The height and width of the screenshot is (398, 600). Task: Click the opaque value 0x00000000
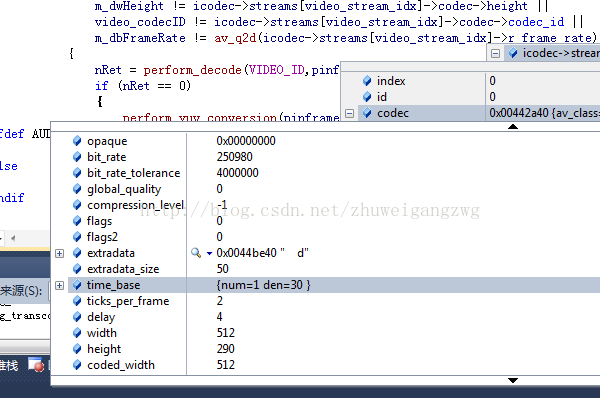click(246, 141)
